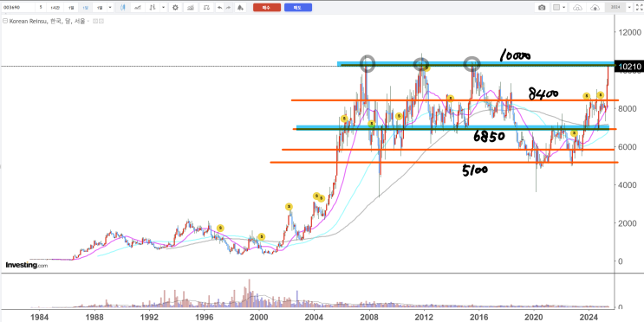Open the chart settings gear
The image size is (644, 322).
(175, 8)
